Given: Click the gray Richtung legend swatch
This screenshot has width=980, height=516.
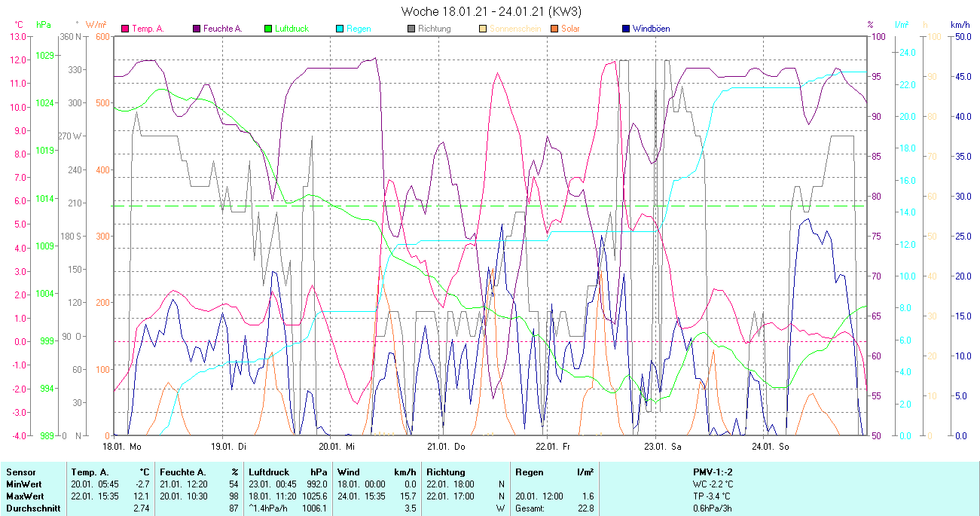Looking at the screenshot, I should [x=411, y=29].
